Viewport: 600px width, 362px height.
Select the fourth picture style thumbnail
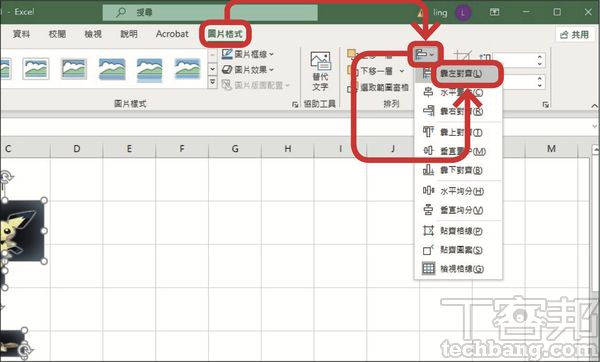(x=150, y=70)
